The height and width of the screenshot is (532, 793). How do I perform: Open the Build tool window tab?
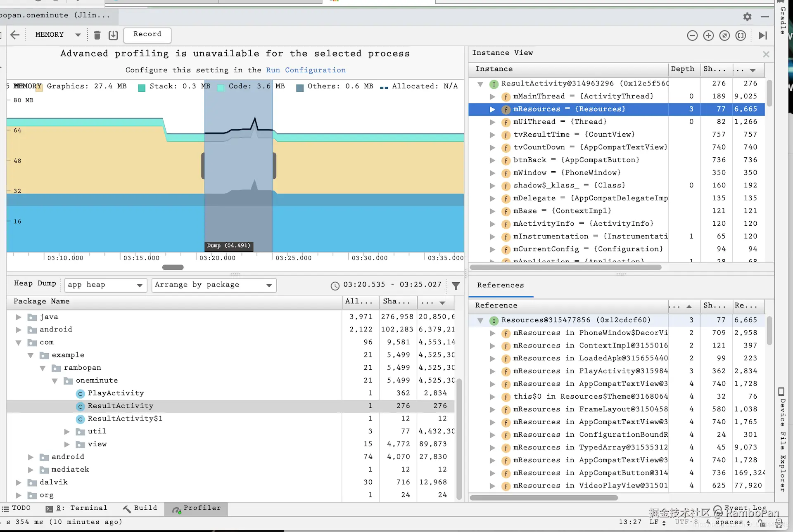140,508
